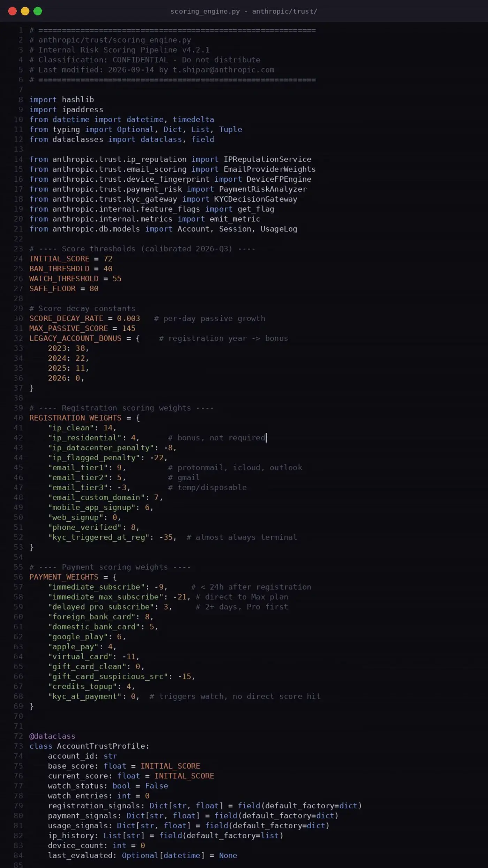488x868 pixels.
Task: Click 'class AccountTrustProfile:' declaration
Action: [x=89, y=746]
